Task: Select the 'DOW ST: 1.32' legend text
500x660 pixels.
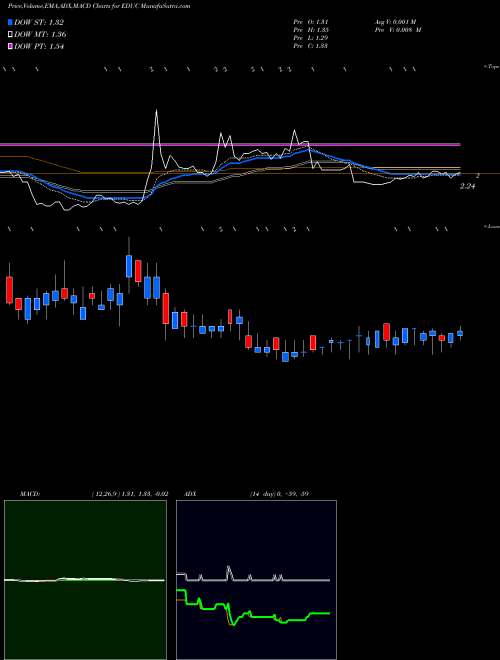Action: tap(38, 22)
